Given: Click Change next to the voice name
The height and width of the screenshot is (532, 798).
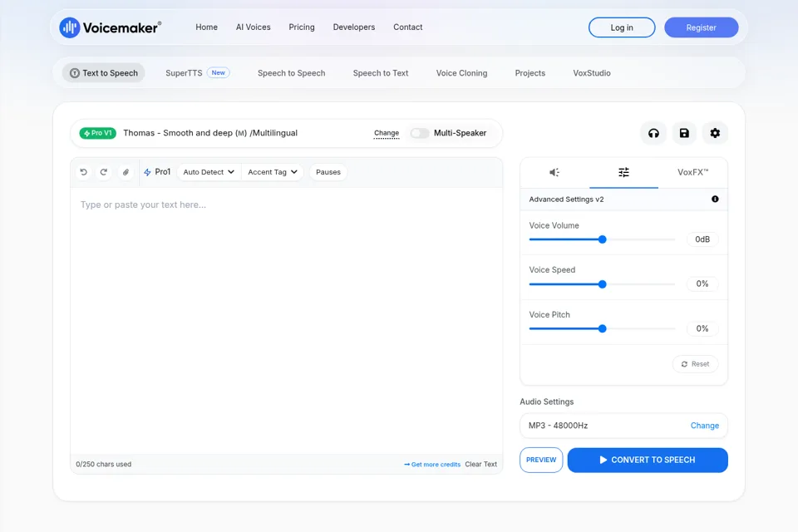Looking at the screenshot, I should click(x=387, y=133).
